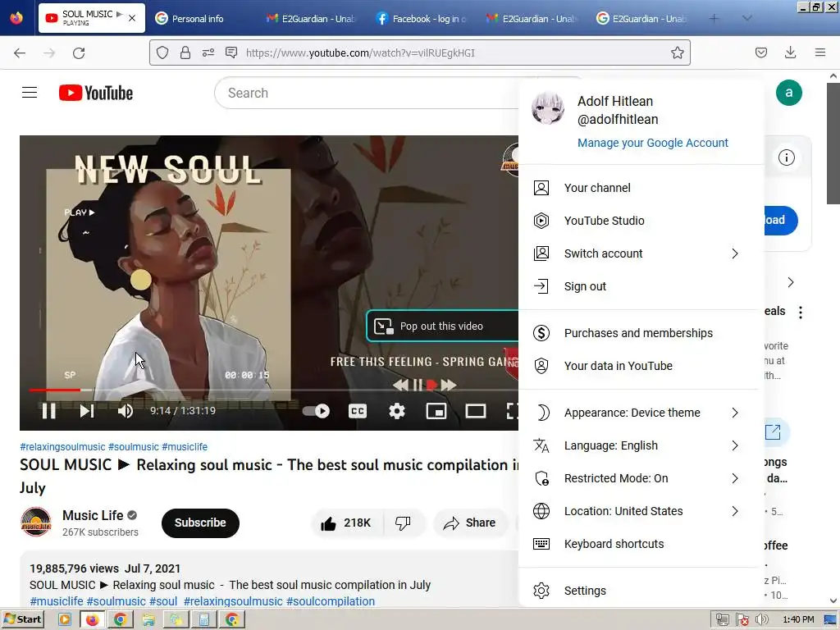840x630 pixels.
Task: Open Manage your Google Account link
Action: click(652, 143)
